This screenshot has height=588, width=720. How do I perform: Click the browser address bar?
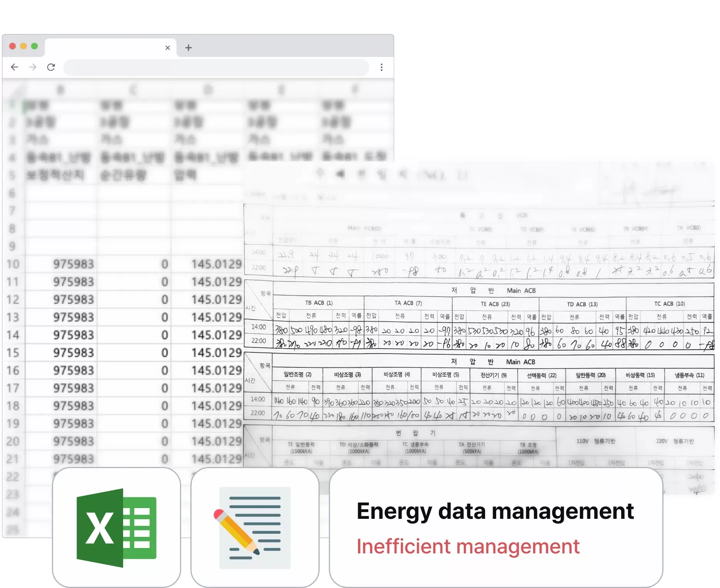coord(215,68)
